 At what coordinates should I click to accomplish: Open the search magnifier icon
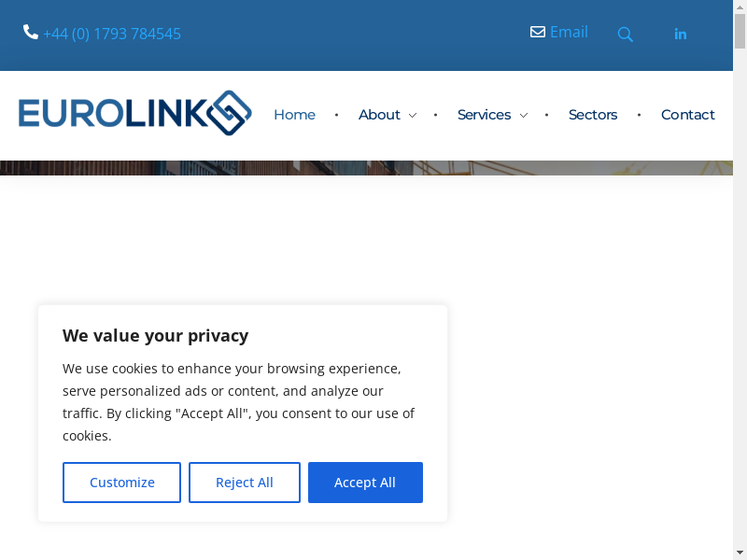[626, 35]
